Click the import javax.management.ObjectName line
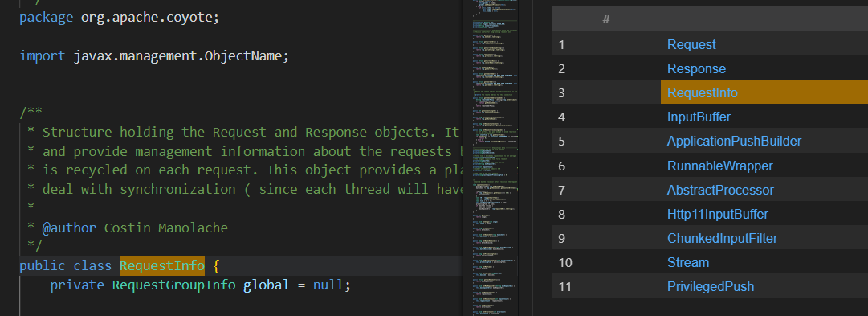Screen dimensions: 868x316 (x=154, y=56)
